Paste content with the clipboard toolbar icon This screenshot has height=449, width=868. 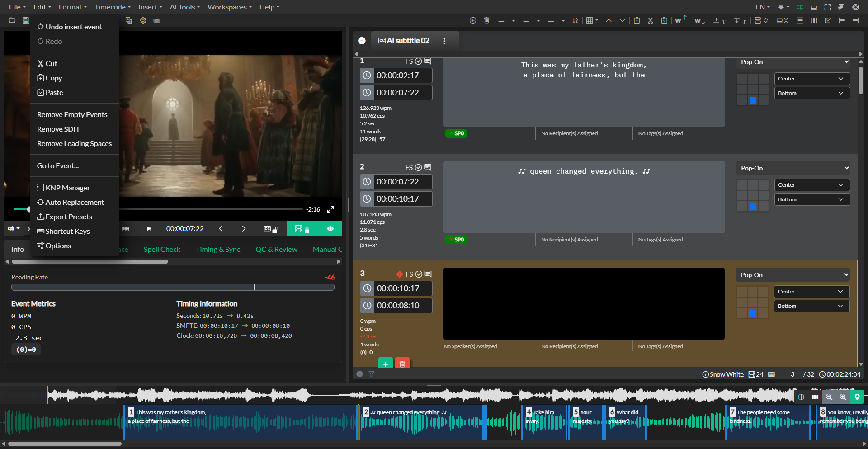coord(664,20)
